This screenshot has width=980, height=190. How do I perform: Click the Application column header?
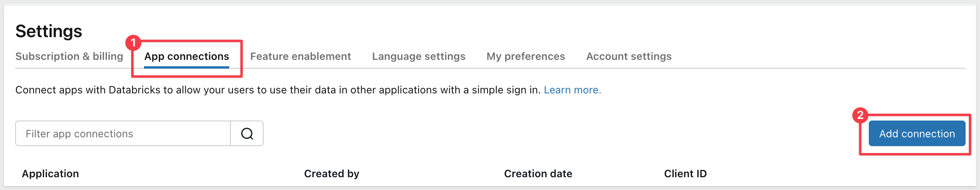pyautogui.click(x=50, y=174)
